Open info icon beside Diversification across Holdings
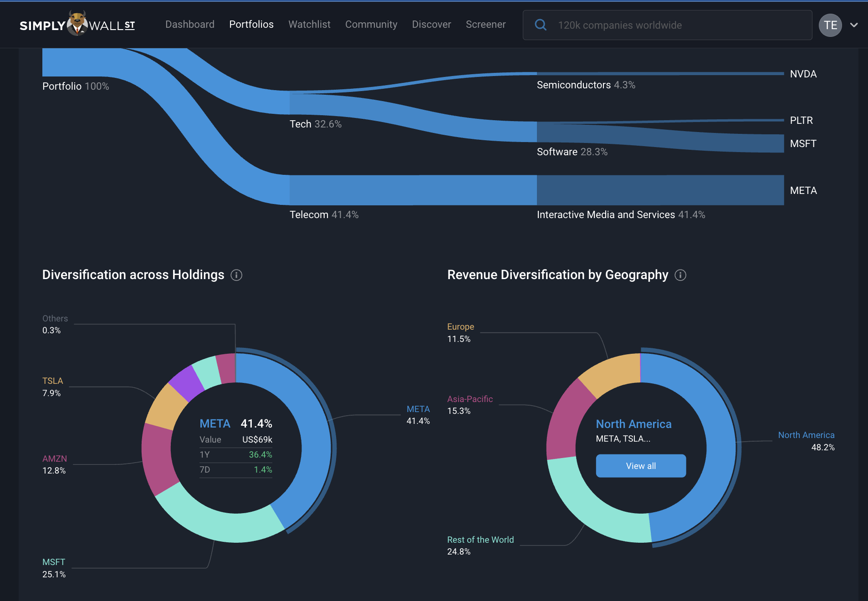 click(x=236, y=275)
